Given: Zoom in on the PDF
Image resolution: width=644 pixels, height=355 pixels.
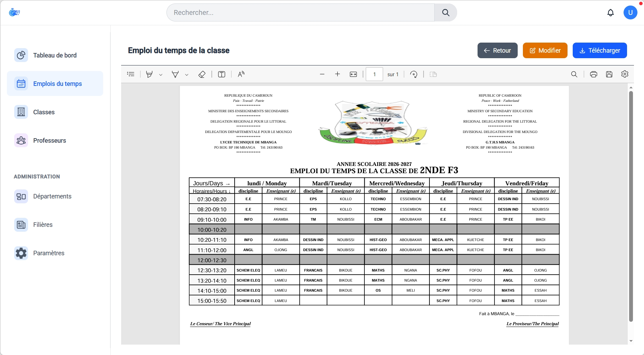Looking at the screenshot, I should coord(337,74).
